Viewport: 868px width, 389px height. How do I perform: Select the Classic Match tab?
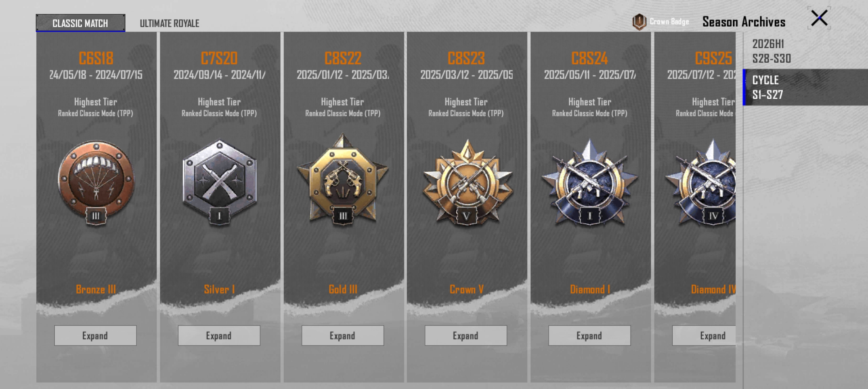(x=80, y=23)
